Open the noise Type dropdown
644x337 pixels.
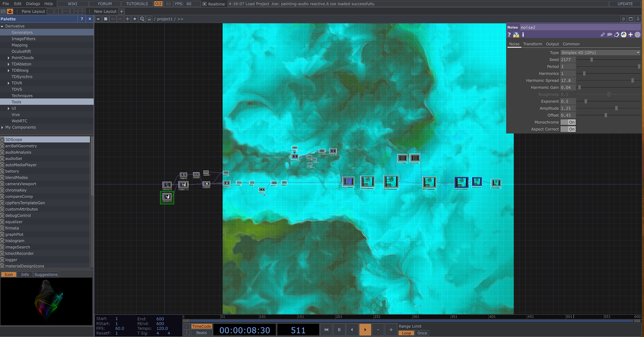click(600, 53)
